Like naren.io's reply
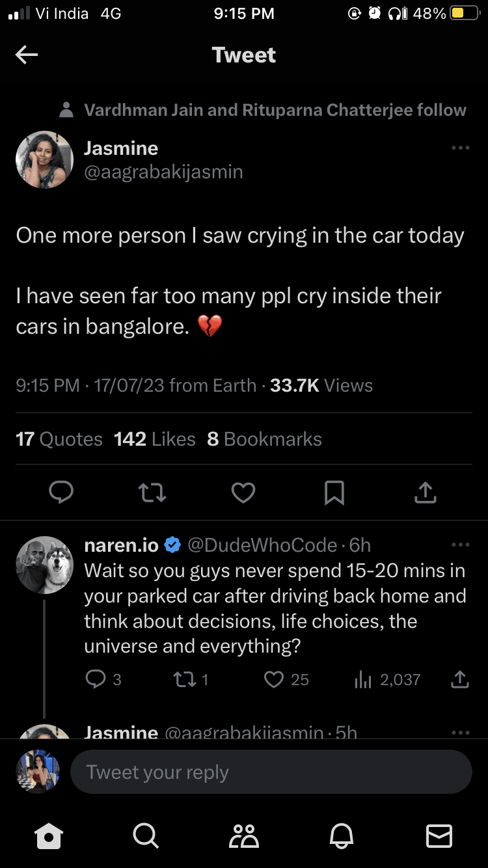The width and height of the screenshot is (488, 868). coord(275,679)
